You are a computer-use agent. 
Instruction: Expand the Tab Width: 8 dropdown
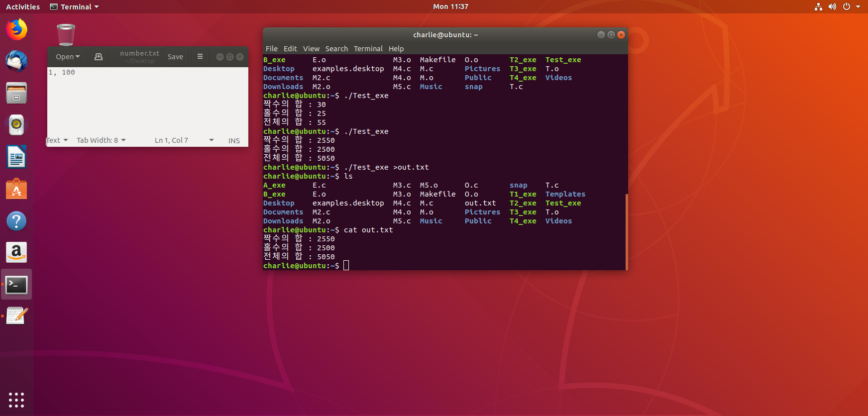tap(101, 140)
